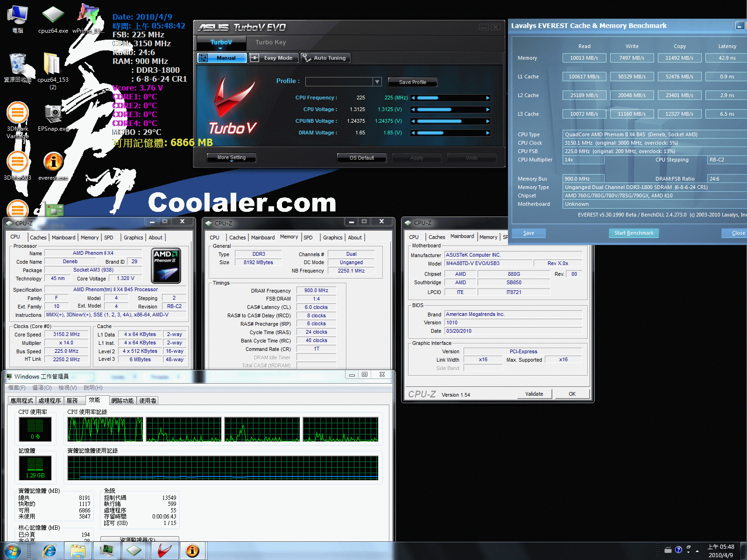747x560 pixels.
Task: Launch 3DMark03 desktop shortcut
Action: point(17,166)
